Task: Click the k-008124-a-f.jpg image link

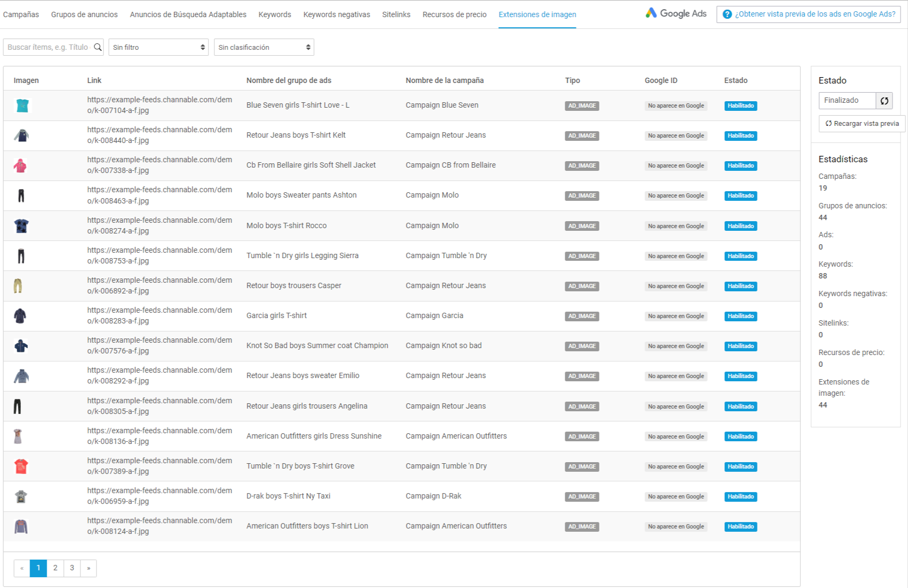Action: tap(160, 526)
